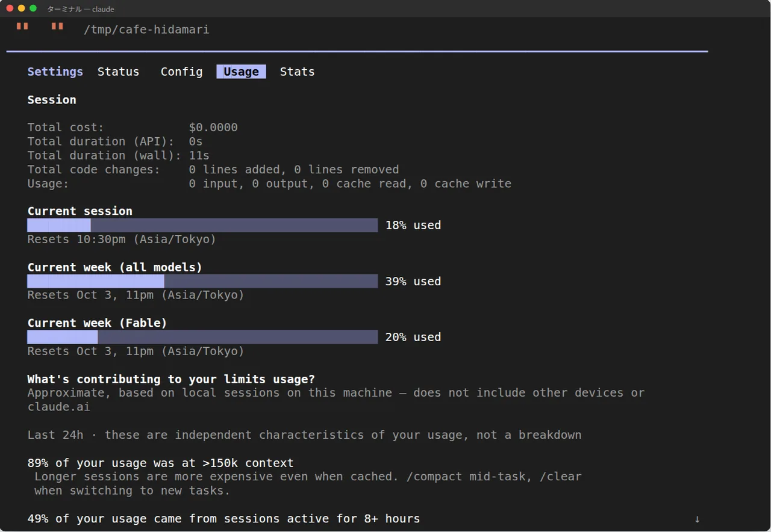Click the Settings heading label
Viewport: 771px width, 532px height.
pyautogui.click(x=55, y=72)
